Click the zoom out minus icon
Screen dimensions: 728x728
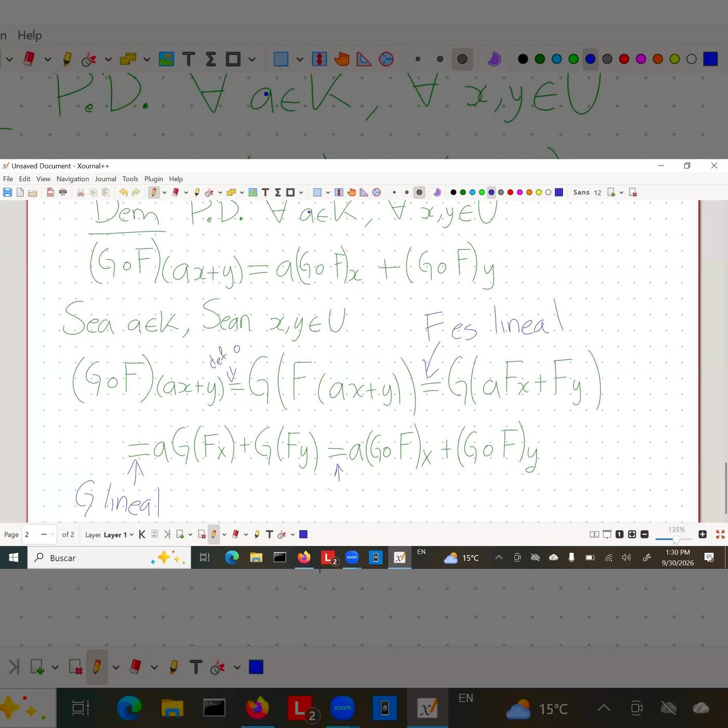644,534
